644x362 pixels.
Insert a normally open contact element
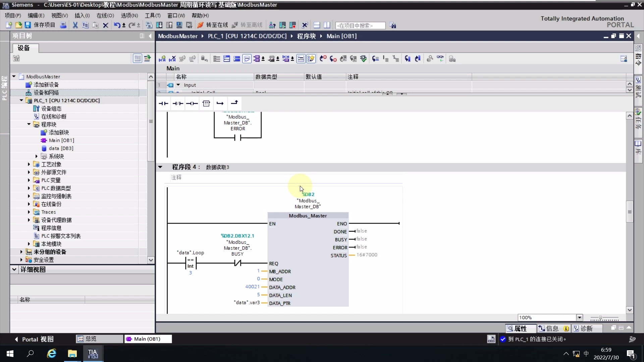(163, 103)
